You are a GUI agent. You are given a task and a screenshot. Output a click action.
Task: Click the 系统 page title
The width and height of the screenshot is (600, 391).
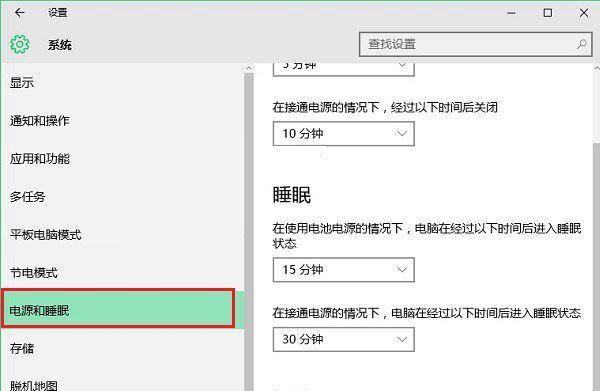click(x=60, y=45)
